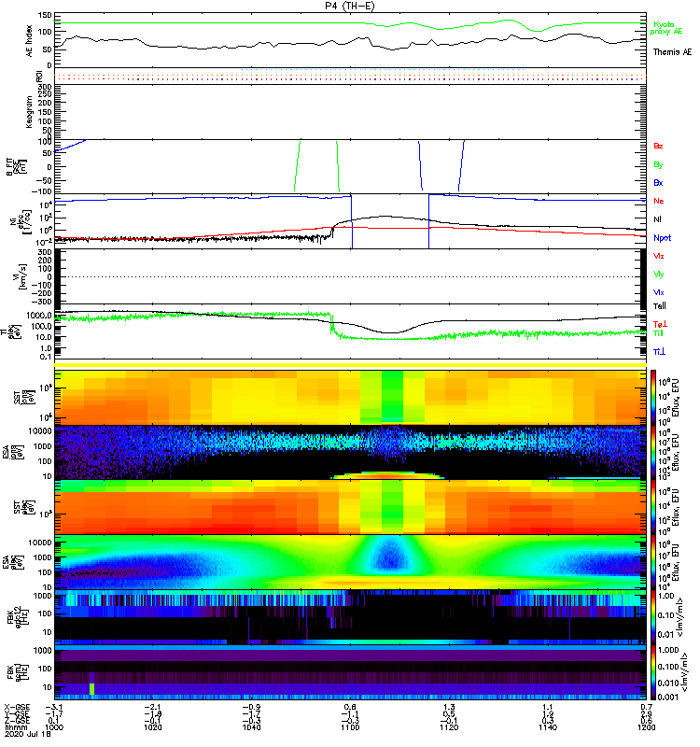
Task: Select the Themis AE legend label
Action: (x=672, y=52)
